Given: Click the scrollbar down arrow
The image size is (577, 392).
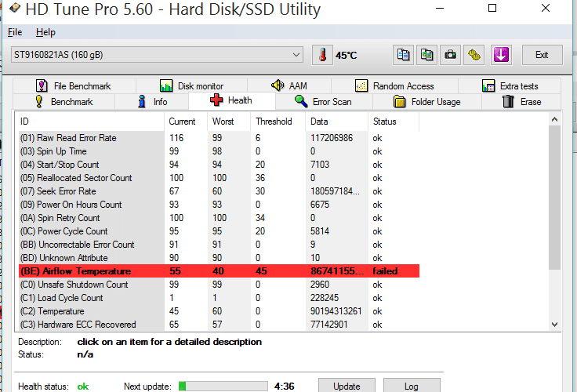Looking at the screenshot, I should pyautogui.click(x=554, y=325).
